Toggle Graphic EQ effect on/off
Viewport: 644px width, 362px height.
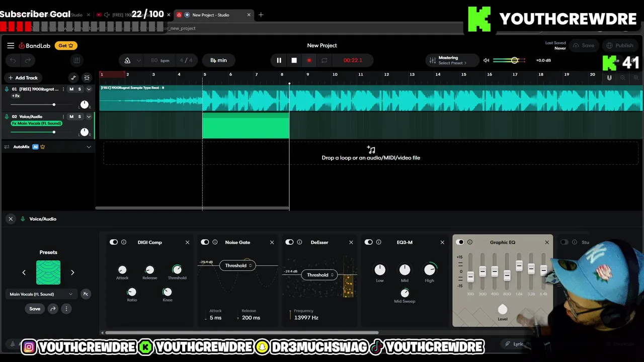pyautogui.click(x=460, y=242)
